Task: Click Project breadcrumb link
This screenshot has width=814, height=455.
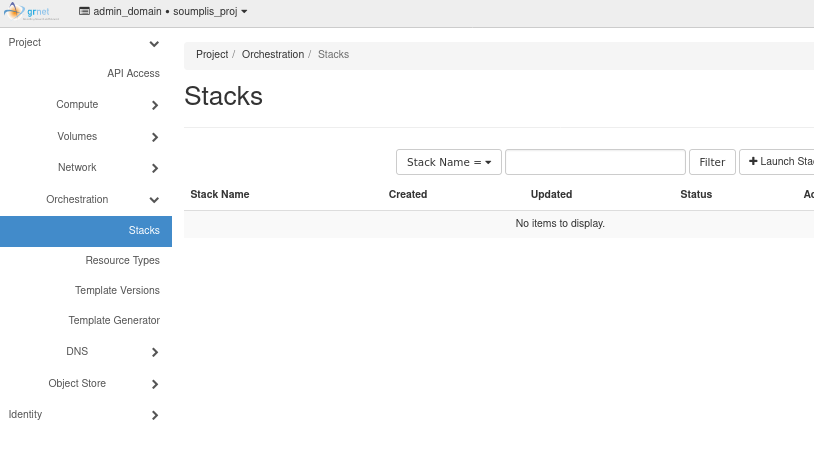Action: [x=212, y=55]
